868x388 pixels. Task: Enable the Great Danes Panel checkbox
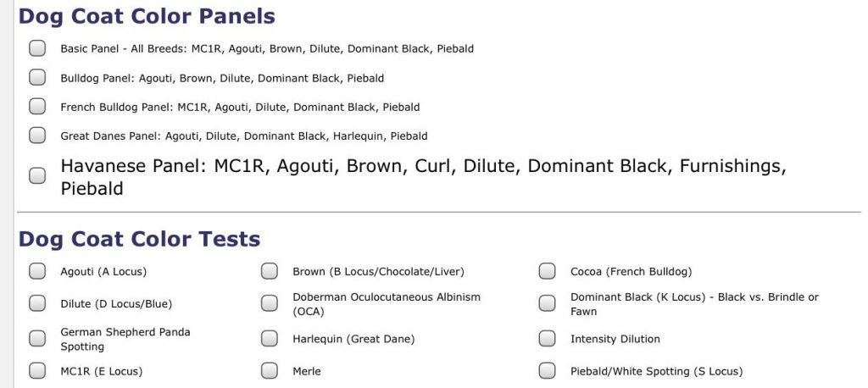(x=37, y=136)
